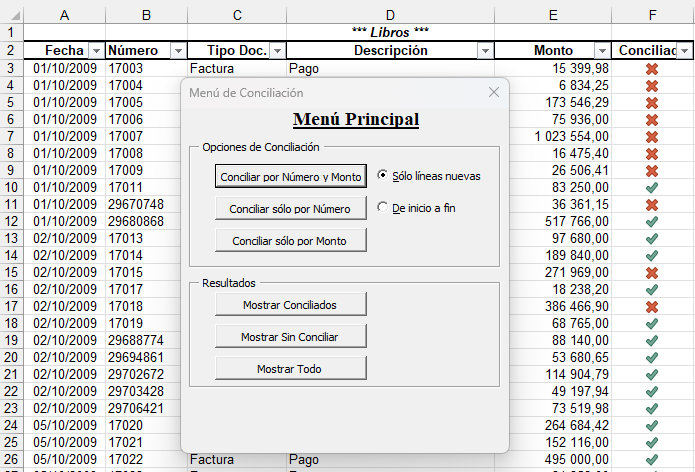Click Pago cell in row 26
Image resolution: width=695 pixels, height=472 pixels.
click(390, 459)
